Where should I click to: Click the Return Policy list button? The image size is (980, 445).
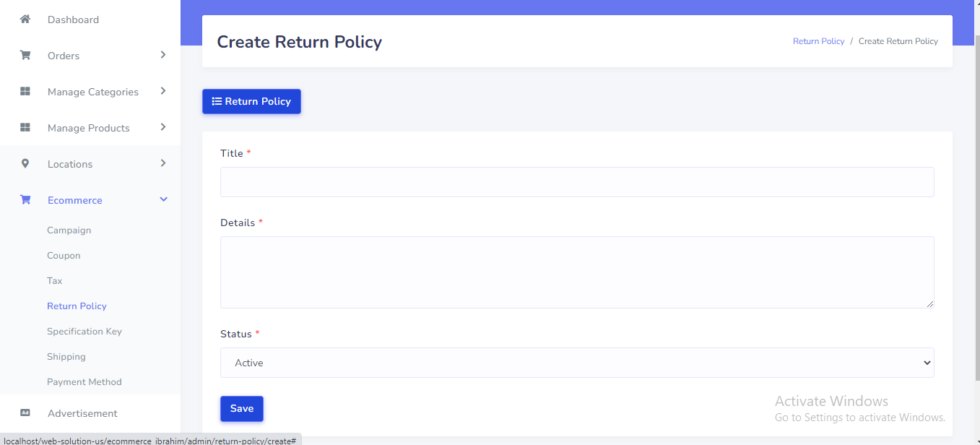pos(251,102)
